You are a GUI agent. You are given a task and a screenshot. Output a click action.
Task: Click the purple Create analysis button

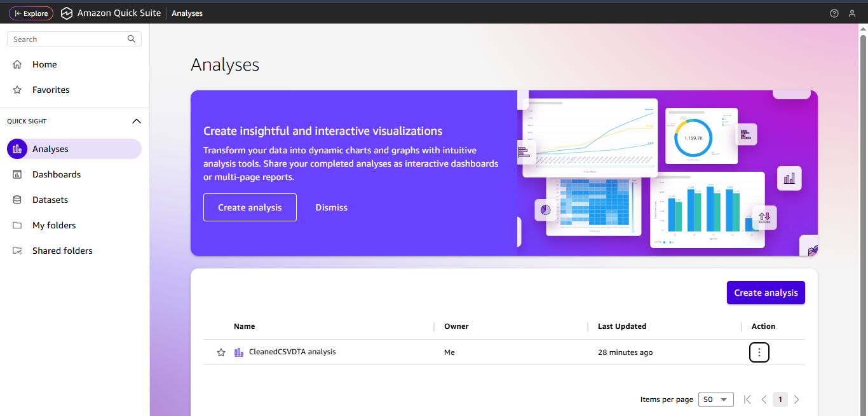coord(765,292)
